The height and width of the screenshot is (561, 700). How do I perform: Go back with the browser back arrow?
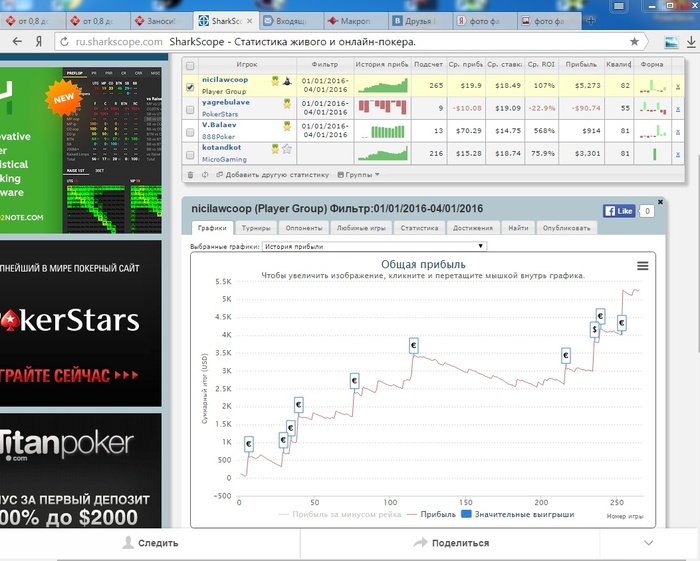pyautogui.click(x=17, y=42)
